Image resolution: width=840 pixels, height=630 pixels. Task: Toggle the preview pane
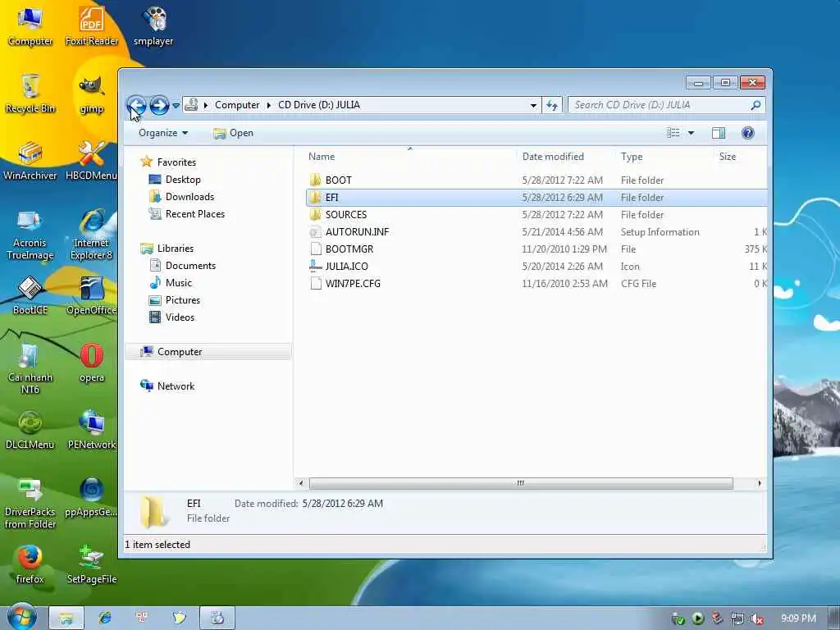point(719,133)
